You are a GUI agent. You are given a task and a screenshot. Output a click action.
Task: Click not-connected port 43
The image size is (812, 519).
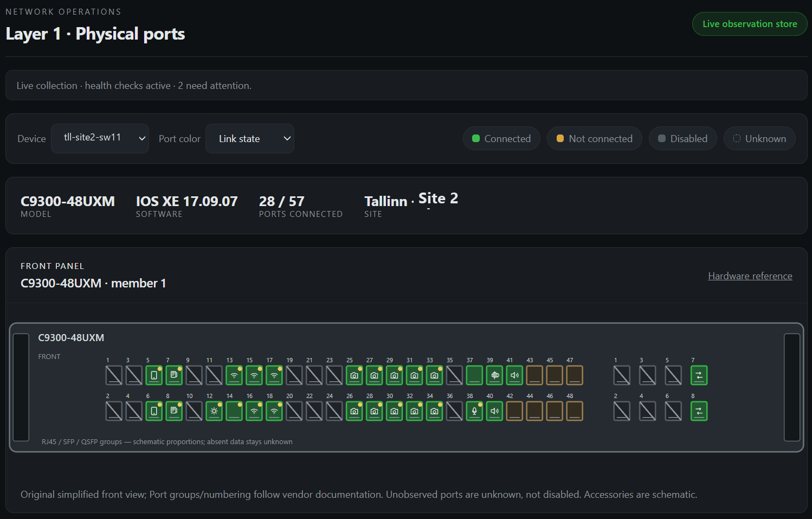pos(534,375)
